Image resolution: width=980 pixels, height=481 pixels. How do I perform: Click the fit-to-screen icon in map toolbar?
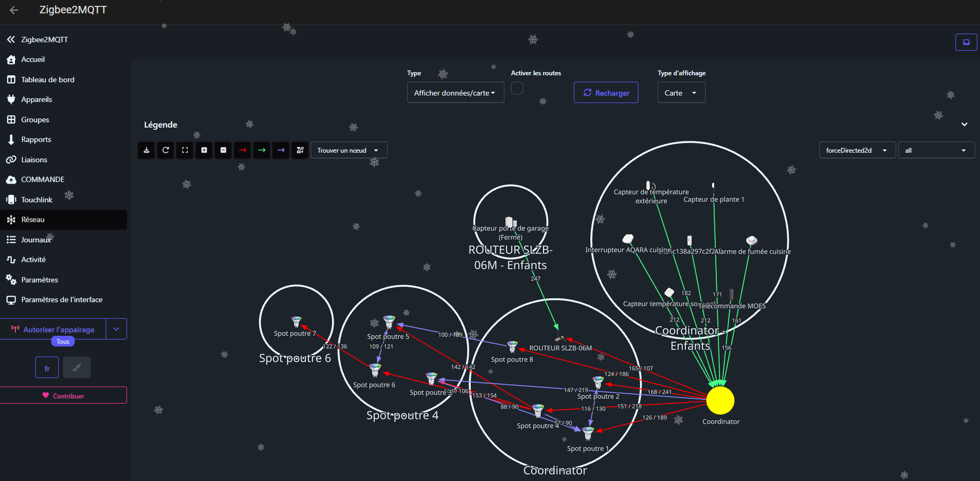click(185, 151)
